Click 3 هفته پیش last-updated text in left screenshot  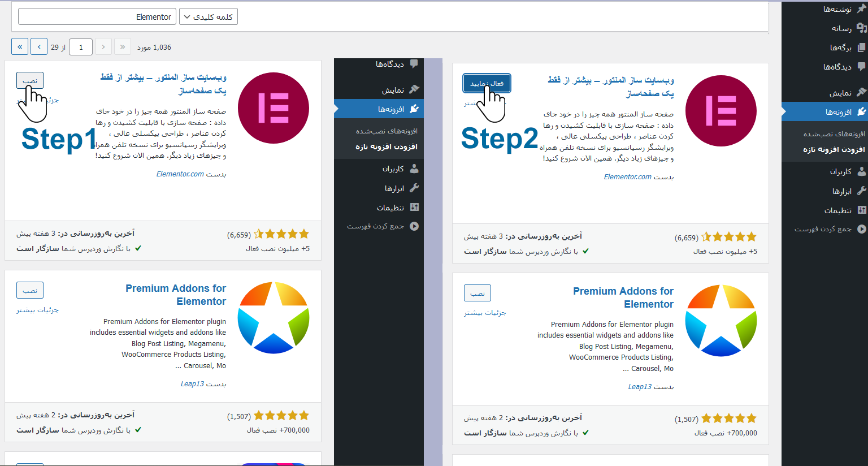click(36, 234)
